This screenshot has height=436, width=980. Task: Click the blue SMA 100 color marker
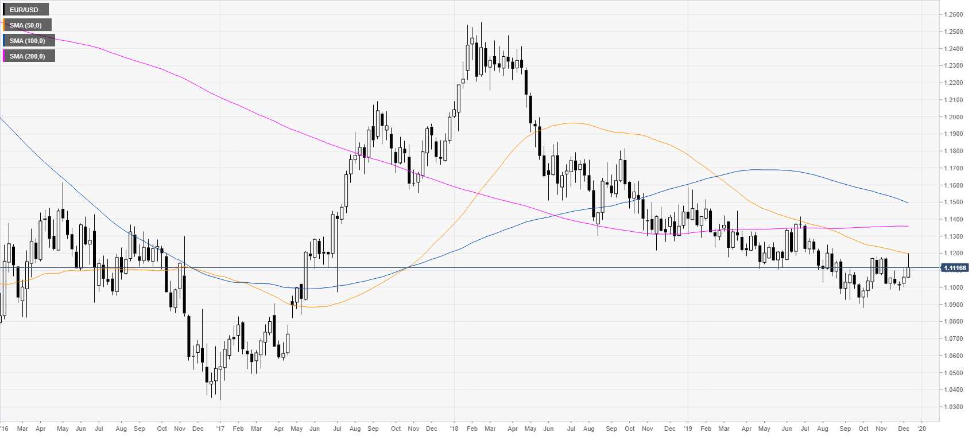[x=4, y=41]
